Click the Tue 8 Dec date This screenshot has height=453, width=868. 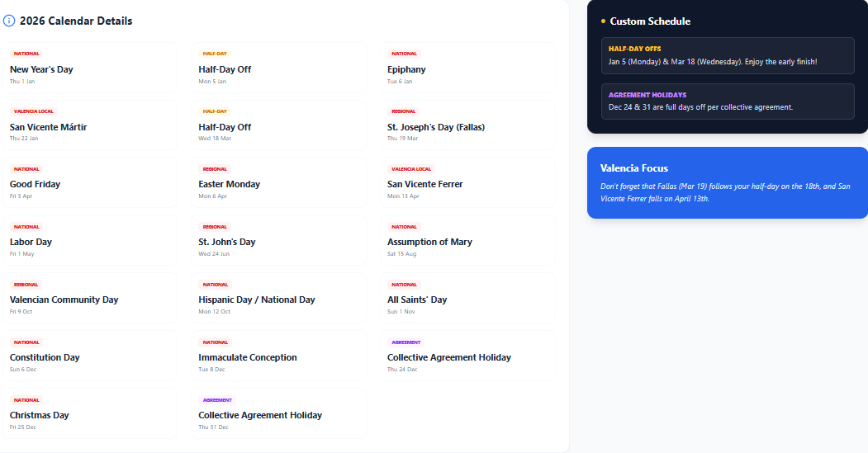tap(211, 370)
